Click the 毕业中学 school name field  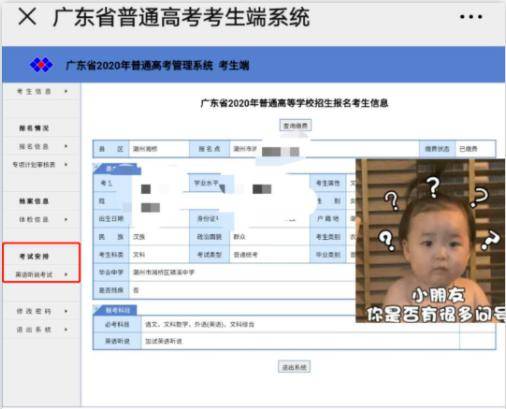point(242,272)
